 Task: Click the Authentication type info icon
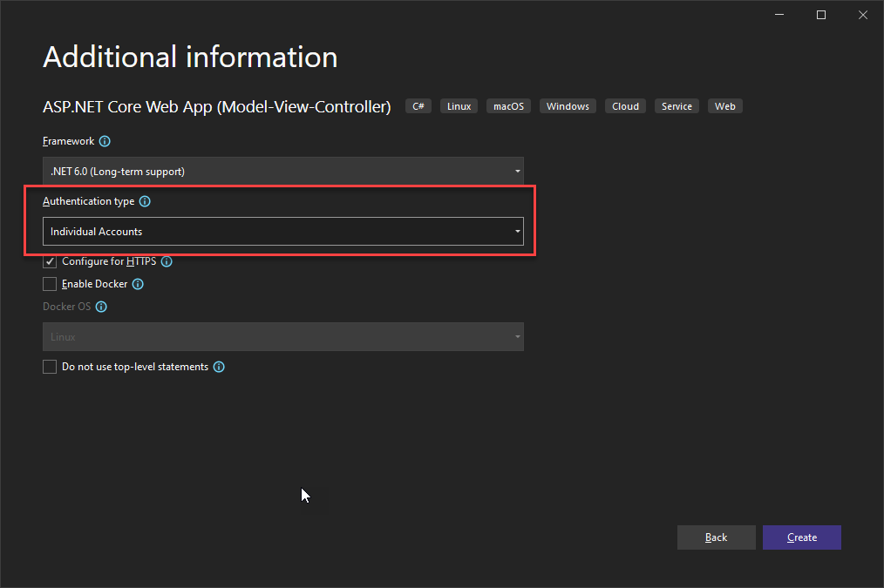(x=145, y=201)
